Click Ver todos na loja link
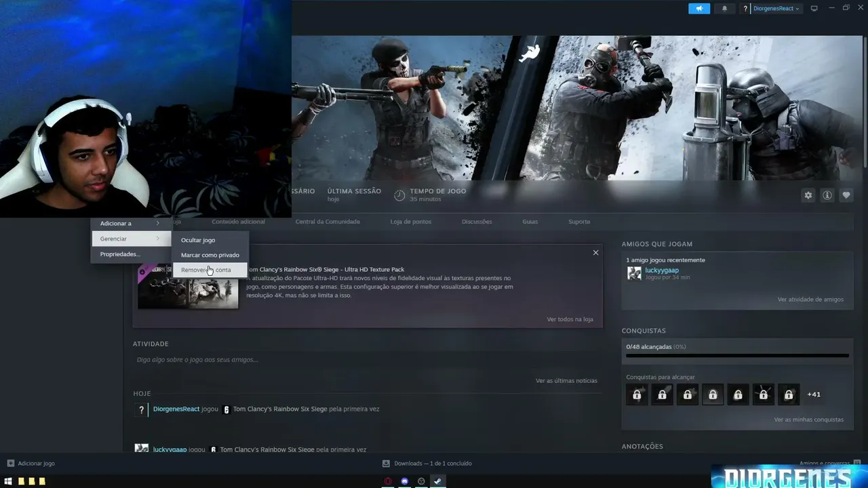The height and width of the screenshot is (488, 868). pos(570,319)
